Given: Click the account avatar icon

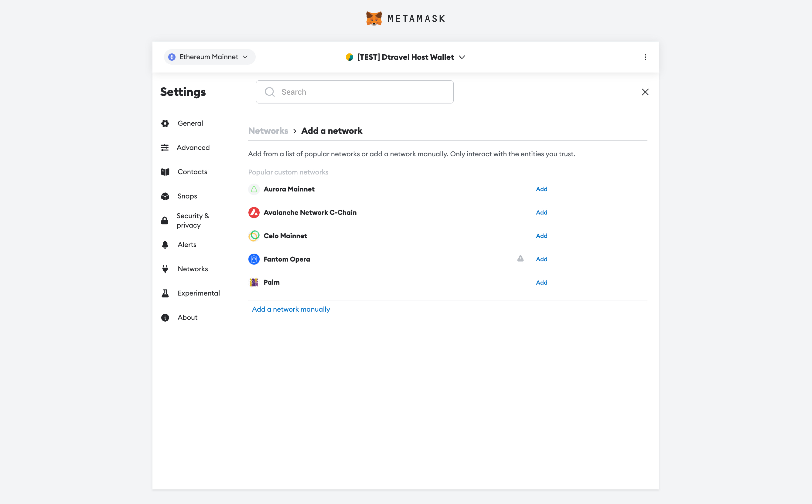Looking at the screenshot, I should pyautogui.click(x=349, y=57).
